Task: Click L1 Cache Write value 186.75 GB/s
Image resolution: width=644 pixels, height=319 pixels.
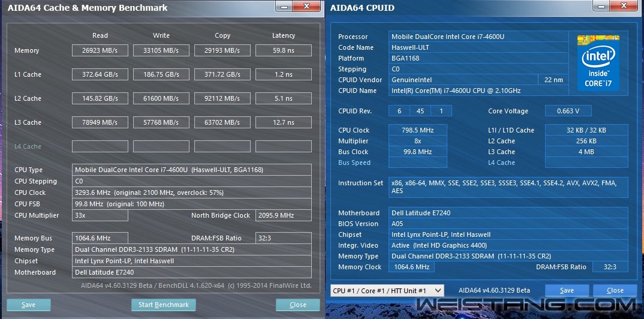Action: [x=161, y=74]
